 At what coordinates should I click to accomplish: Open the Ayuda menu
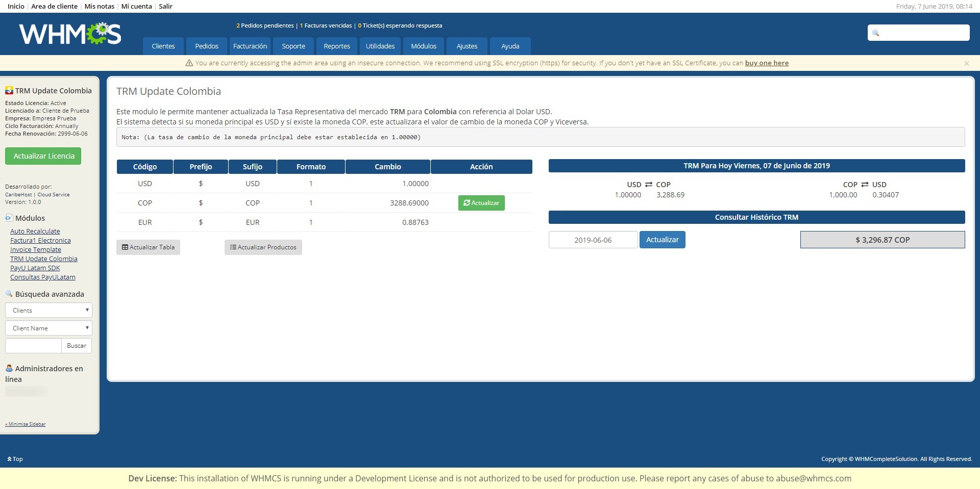(510, 46)
